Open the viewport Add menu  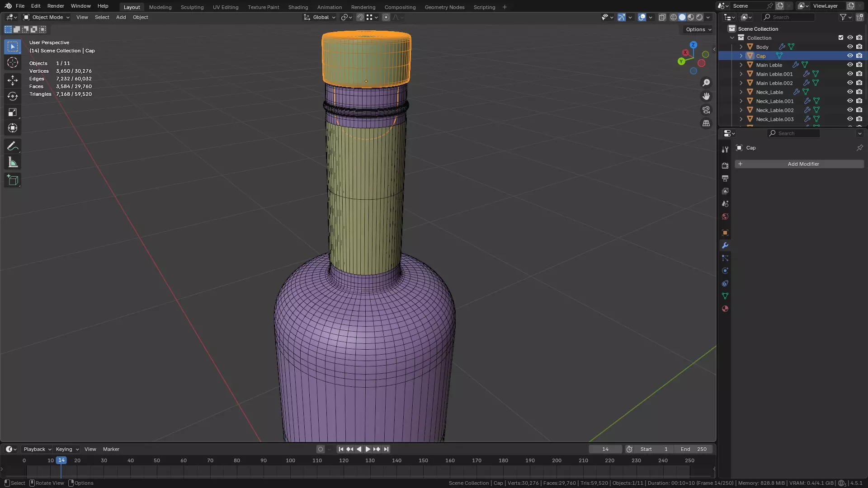[121, 17]
